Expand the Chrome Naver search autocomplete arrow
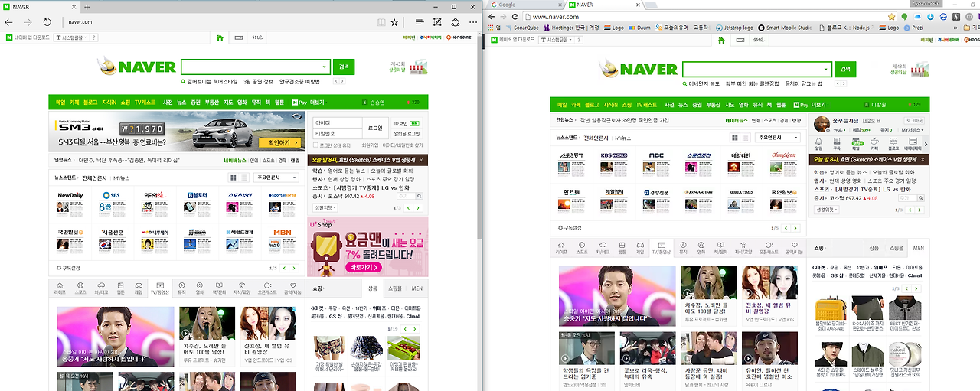 pyautogui.click(x=826, y=70)
